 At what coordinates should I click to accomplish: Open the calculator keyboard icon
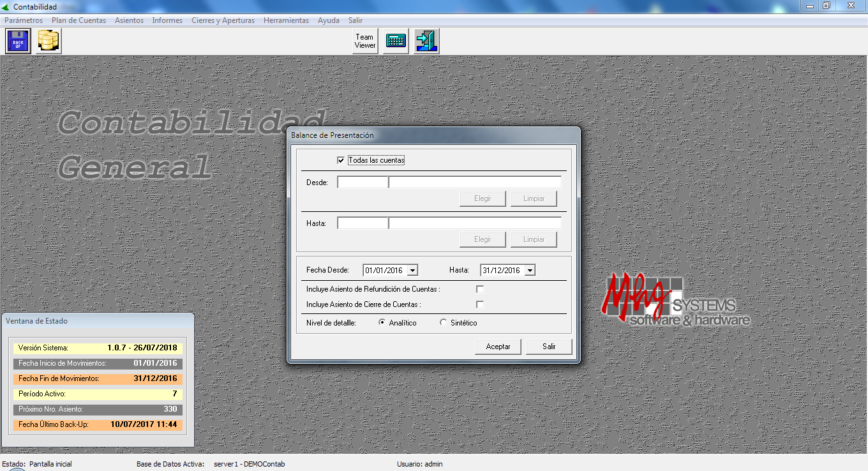(396, 41)
